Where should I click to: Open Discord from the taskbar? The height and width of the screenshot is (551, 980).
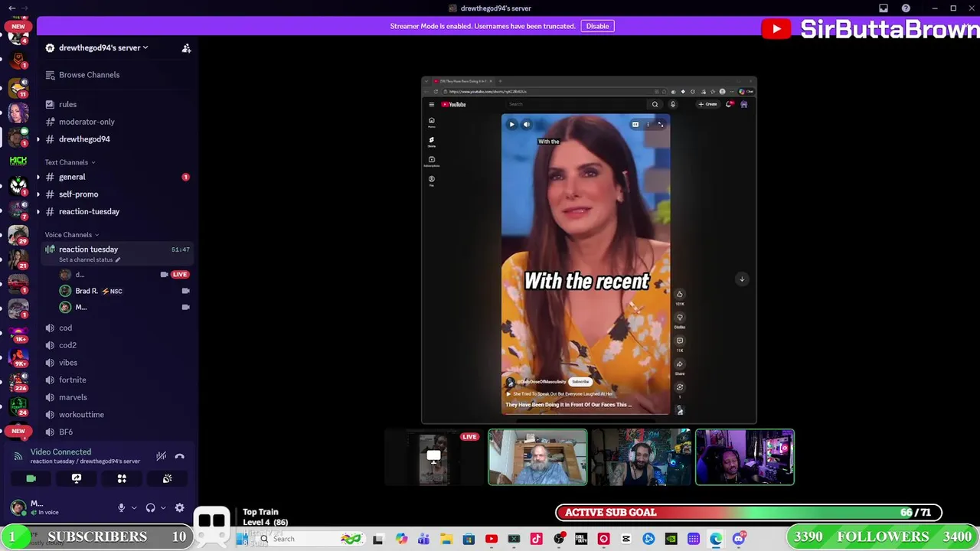coord(739,540)
